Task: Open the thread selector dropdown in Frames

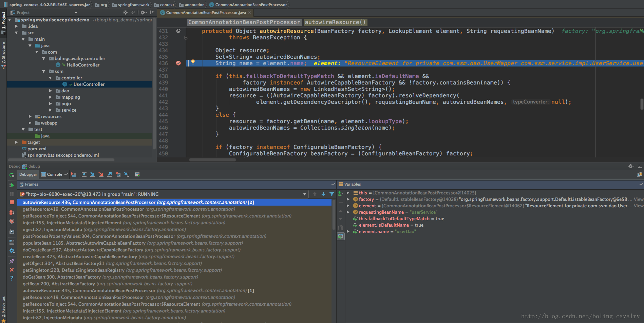Action: point(304,194)
